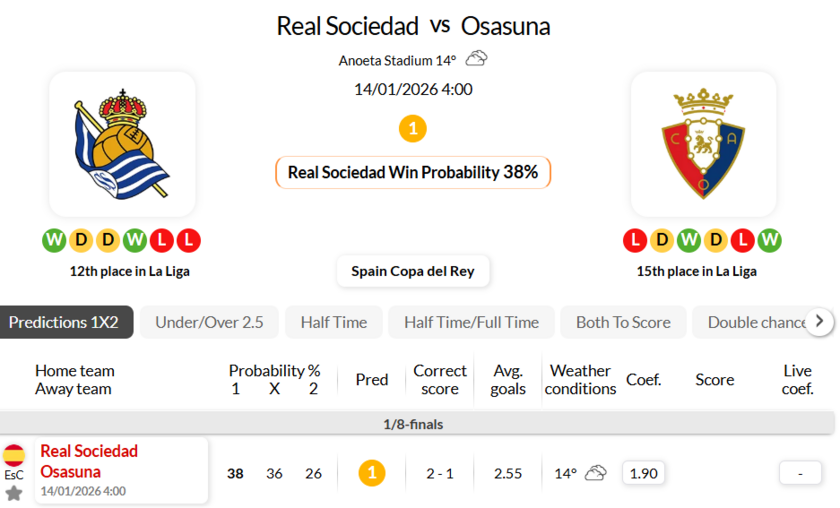Image resolution: width=840 pixels, height=508 pixels.
Task: Click the Real Sociedad club crest
Action: (x=122, y=144)
